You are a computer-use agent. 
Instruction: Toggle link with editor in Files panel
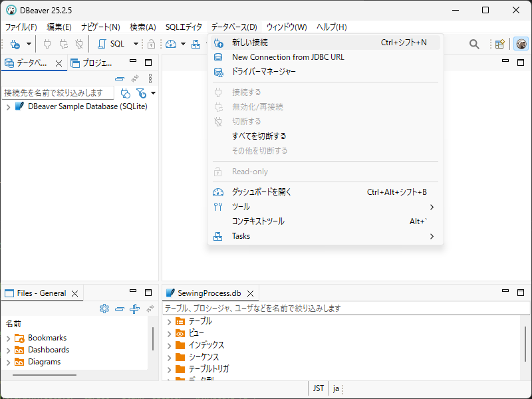pos(150,309)
